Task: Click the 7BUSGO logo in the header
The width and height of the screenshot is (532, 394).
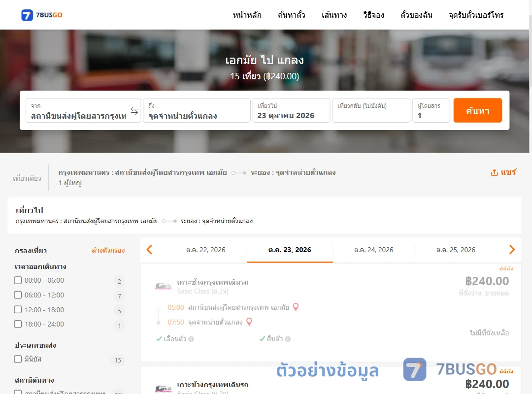Action: coord(42,15)
